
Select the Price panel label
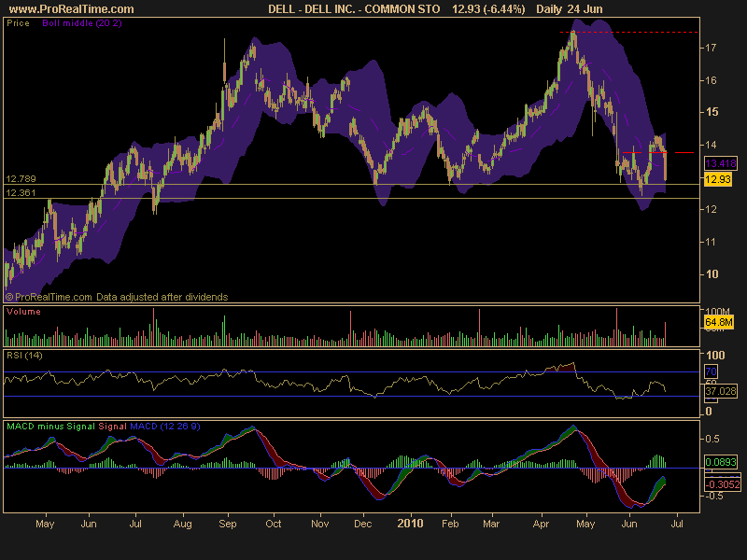coord(18,22)
